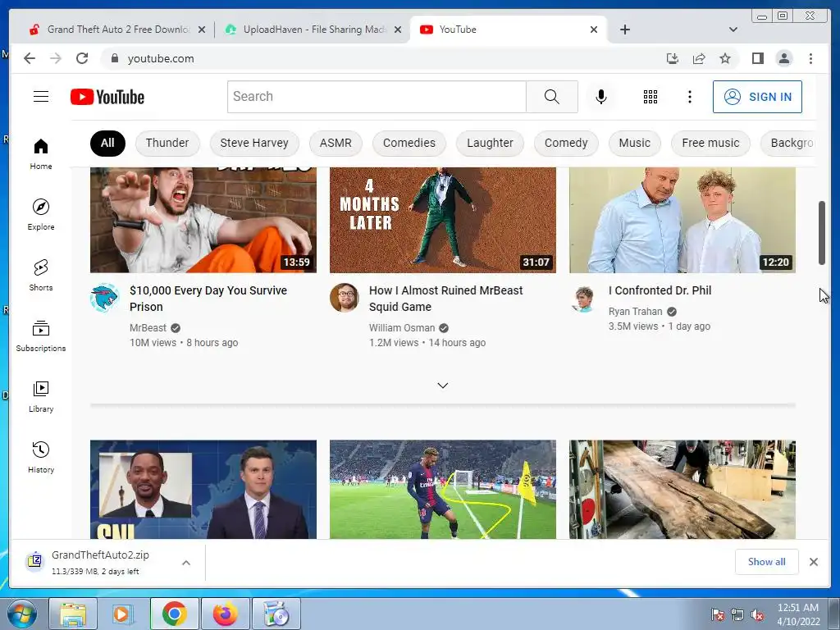Click the YouTube search input field
840x630 pixels.
click(x=377, y=97)
